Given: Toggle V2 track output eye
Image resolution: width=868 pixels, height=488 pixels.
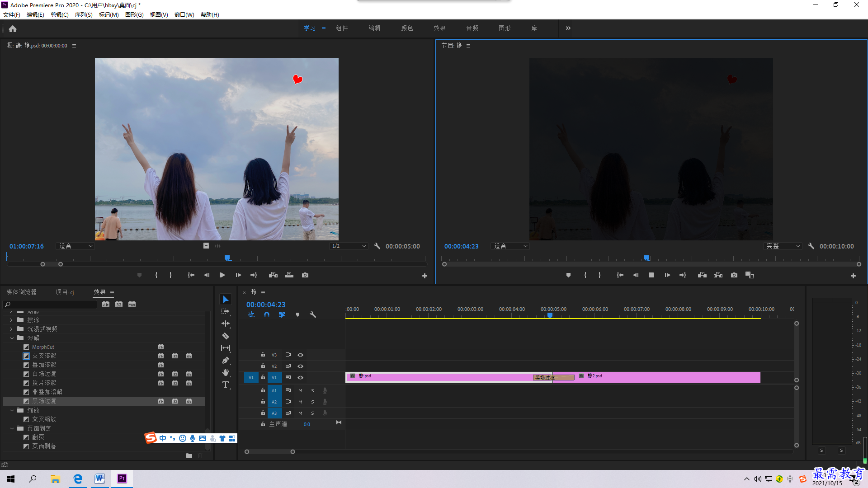Looking at the screenshot, I should (x=300, y=366).
